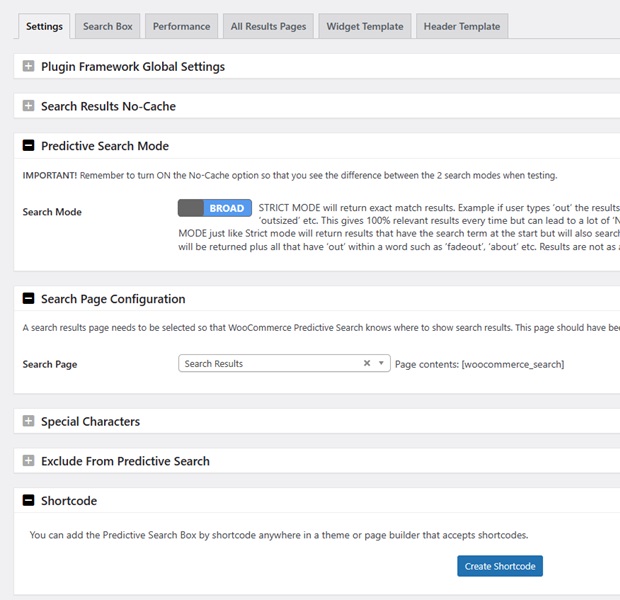Expand the Special Characters section heading
Screen dimensions: 620x600
[90, 422]
